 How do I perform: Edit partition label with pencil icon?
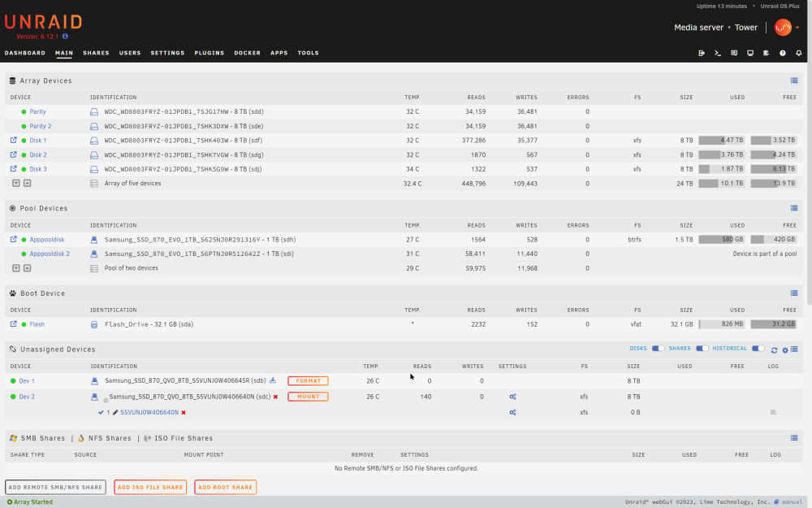pyautogui.click(x=115, y=413)
